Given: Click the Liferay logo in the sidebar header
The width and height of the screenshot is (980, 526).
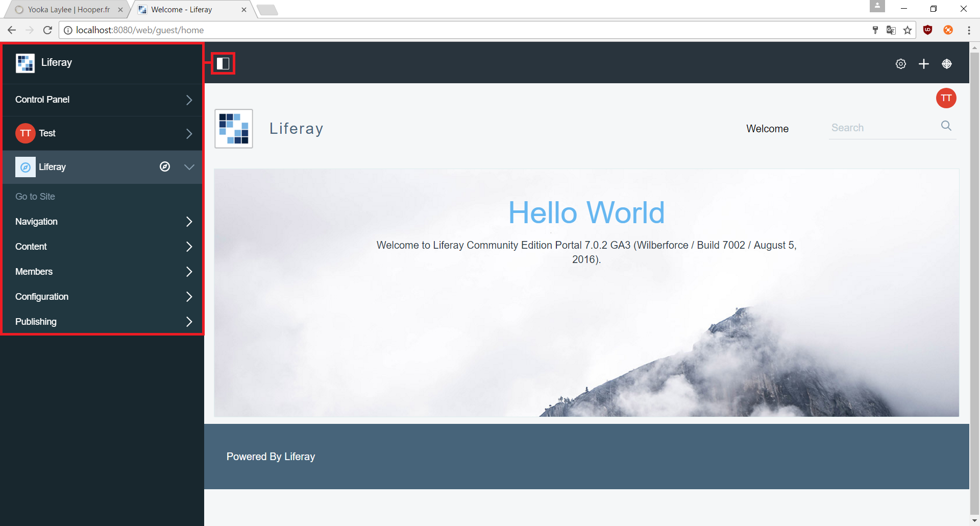Looking at the screenshot, I should (24, 62).
